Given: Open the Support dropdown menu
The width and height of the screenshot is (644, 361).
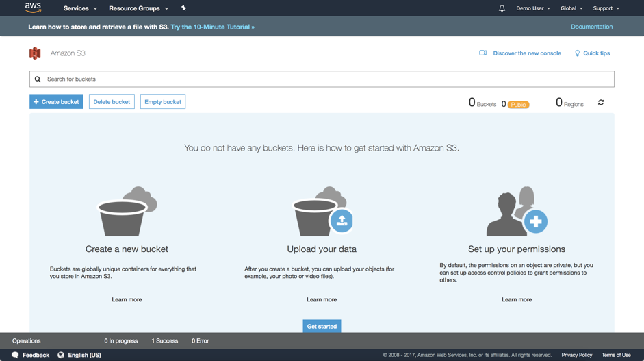Looking at the screenshot, I should (606, 8).
